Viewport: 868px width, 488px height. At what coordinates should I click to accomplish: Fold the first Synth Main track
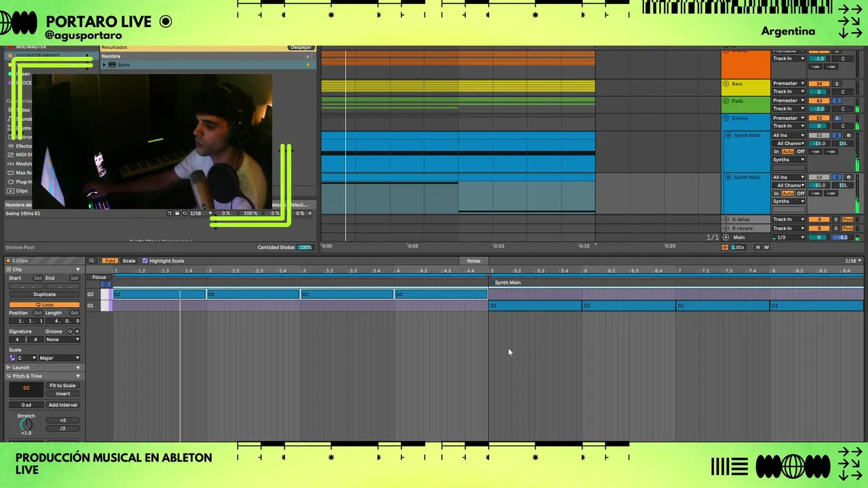728,136
